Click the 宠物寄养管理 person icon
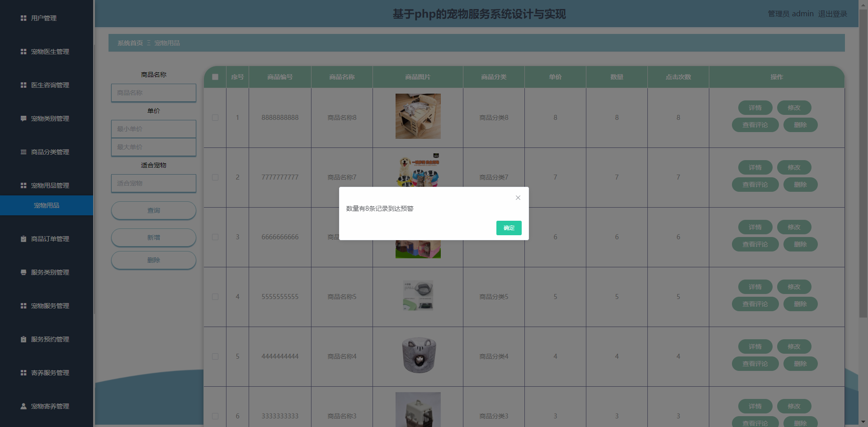Viewport: 868px width, 427px height. tap(24, 406)
